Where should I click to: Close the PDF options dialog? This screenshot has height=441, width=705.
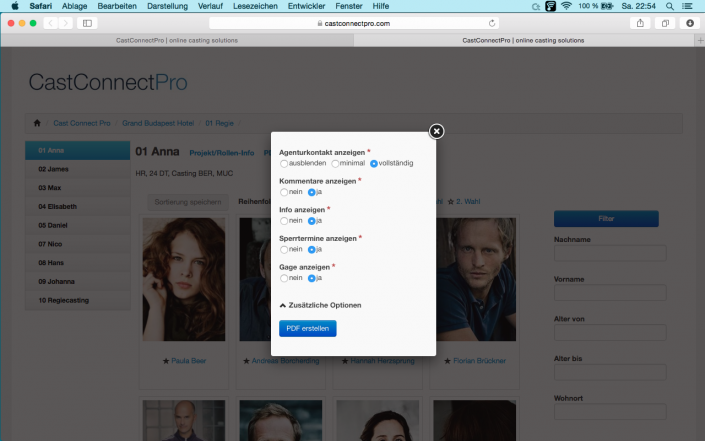click(436, 131)
